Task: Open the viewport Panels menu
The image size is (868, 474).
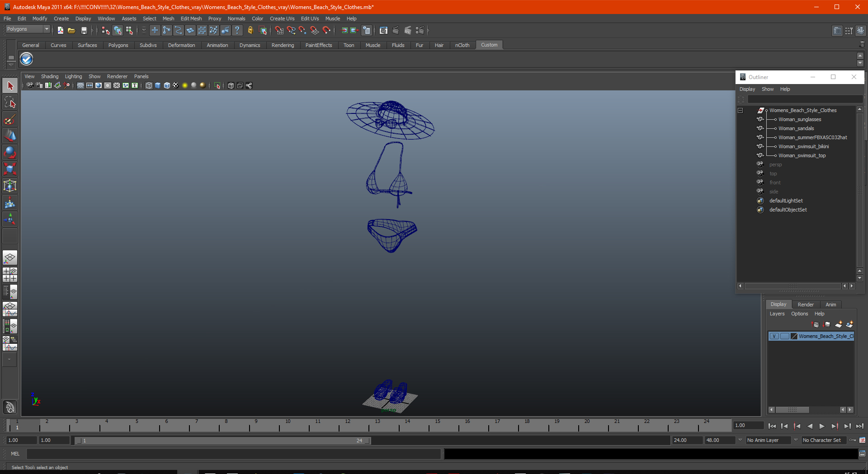Action: click(x=141, y=76)
